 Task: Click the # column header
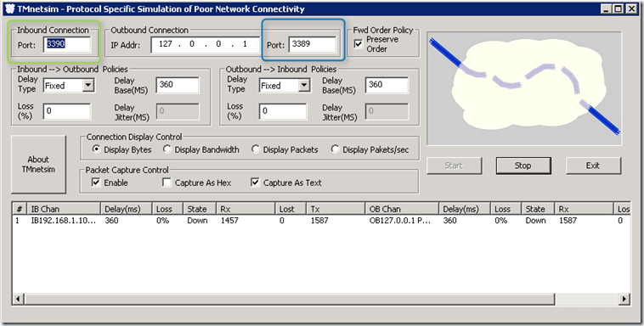click(20, 209)
